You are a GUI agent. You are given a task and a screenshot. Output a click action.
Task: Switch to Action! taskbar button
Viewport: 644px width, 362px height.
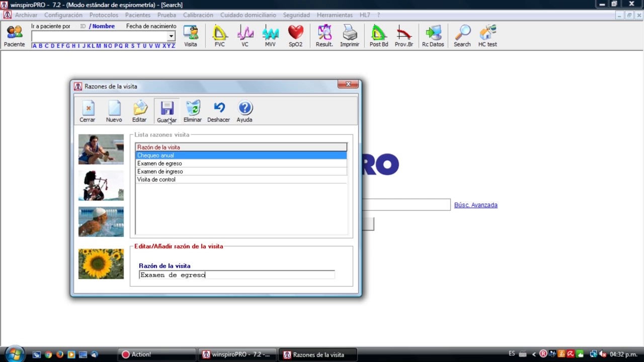click(x=156, y=354)
